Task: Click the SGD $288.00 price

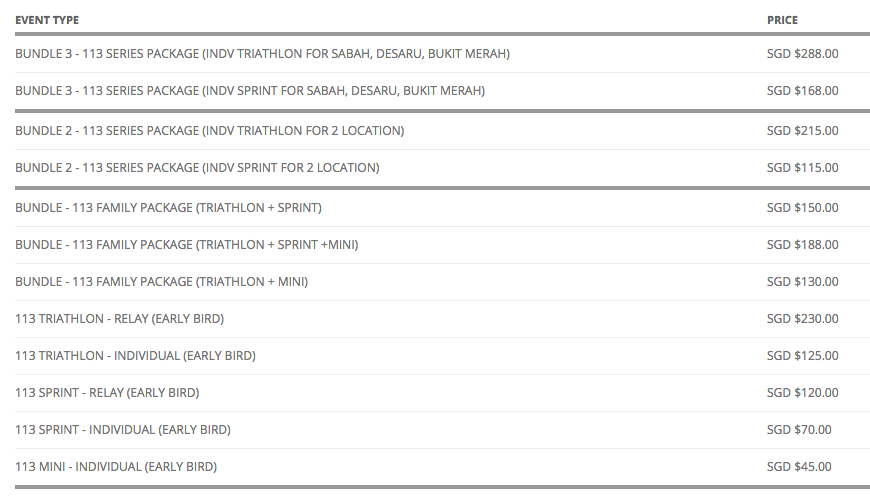Action: (802, 54)
